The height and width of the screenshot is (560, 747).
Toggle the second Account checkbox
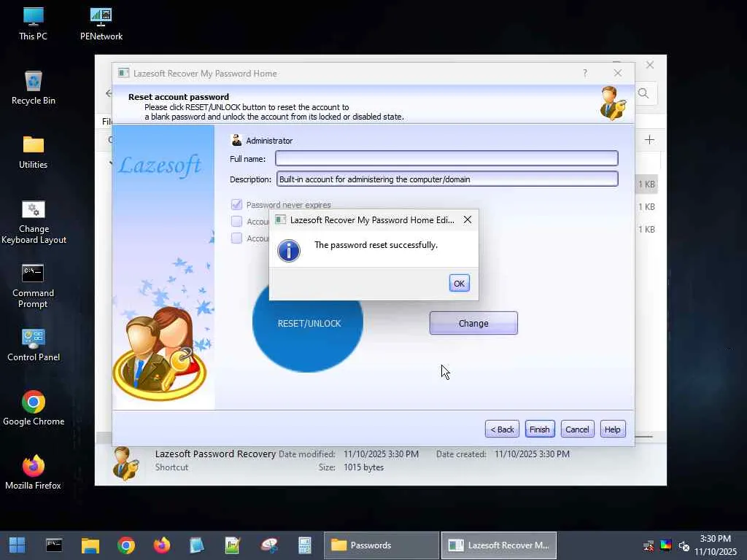tap(236, 222)
